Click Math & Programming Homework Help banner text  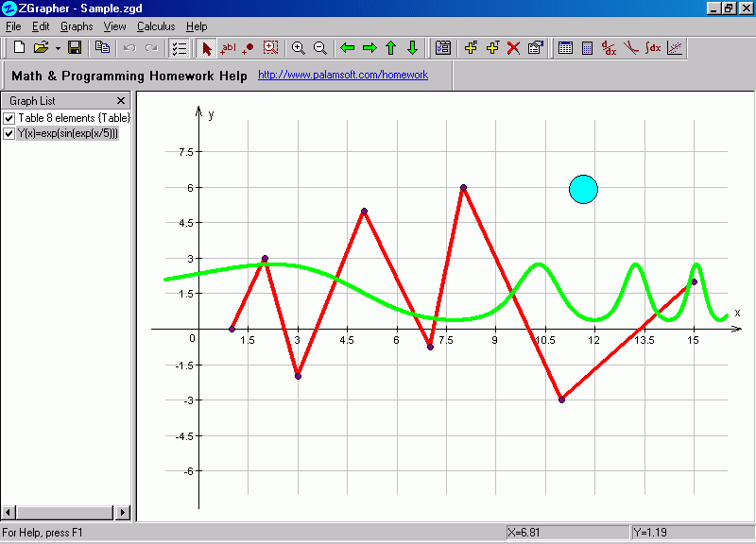pos(129,76)
